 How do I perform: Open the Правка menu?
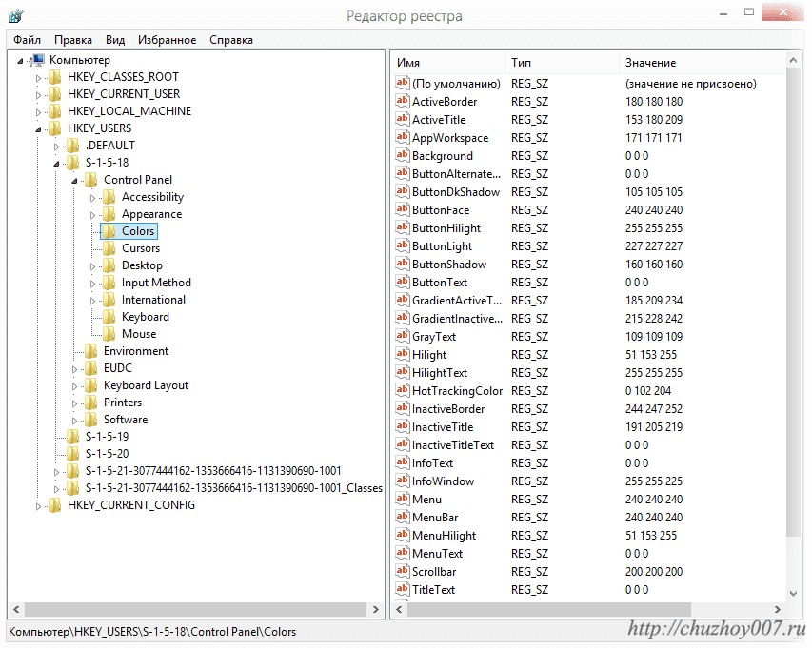(73, 40)
